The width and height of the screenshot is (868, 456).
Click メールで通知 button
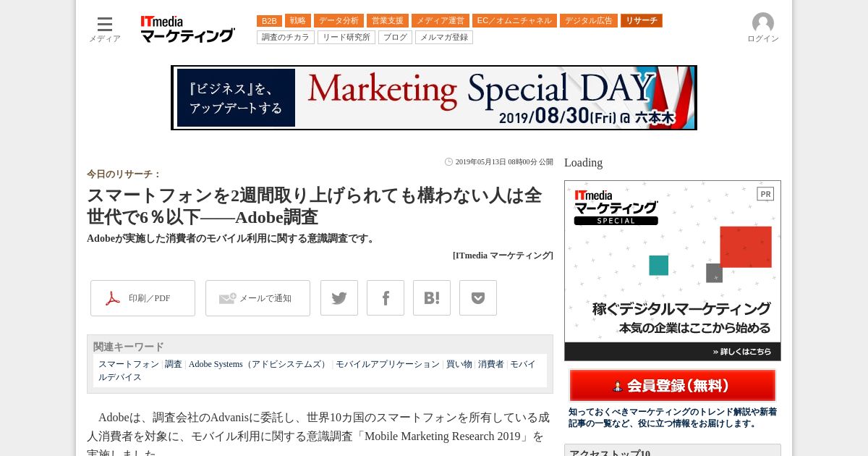(x=258, y=298)
